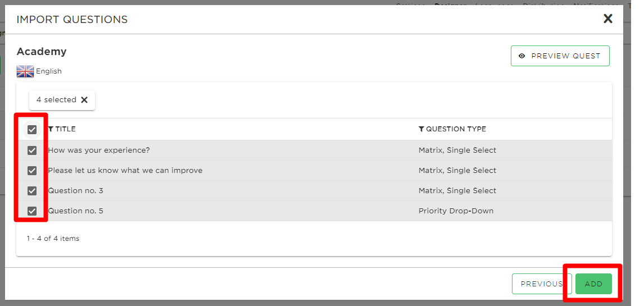Screen dimensions: 644x306
Task: Click the filter icon beside TITLE
Action: pos(51,129)
